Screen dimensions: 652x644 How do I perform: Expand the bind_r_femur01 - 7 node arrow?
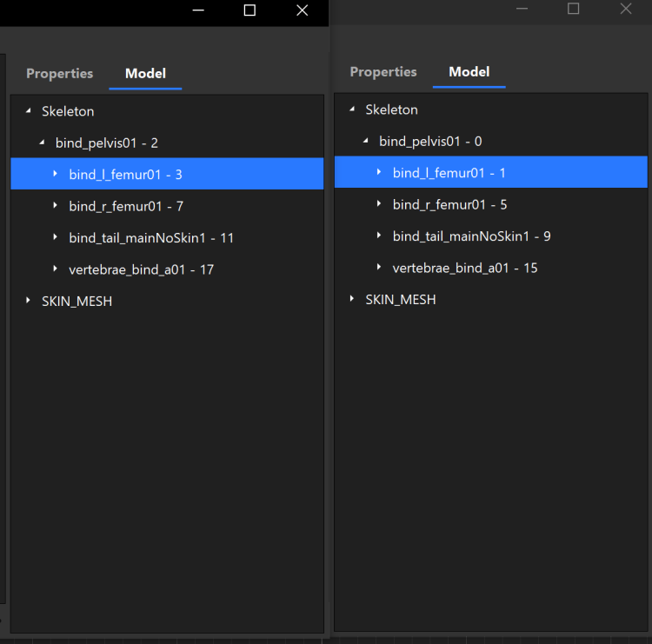(x=56, y=206)
